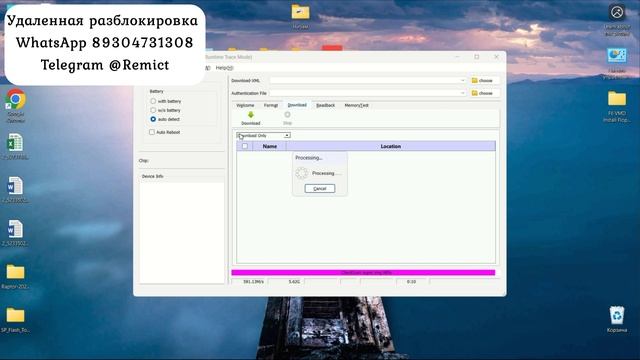Tick the select-all checkbox in table header
Screen dimensions: 640x360
tap(245, 146)
